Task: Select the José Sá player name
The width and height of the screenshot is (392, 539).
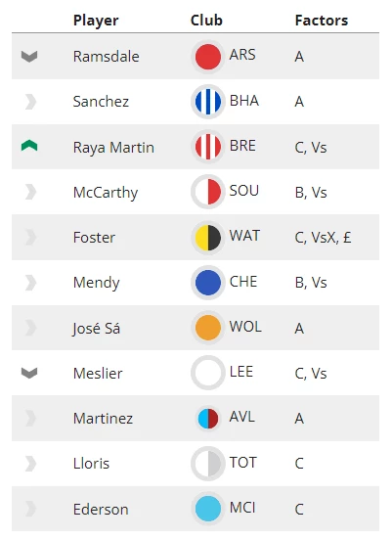Action: (97, 329)
